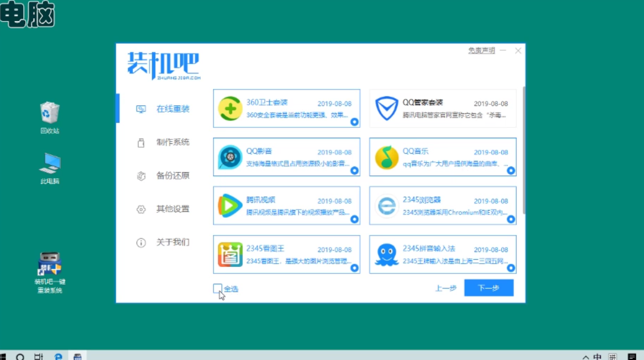Click the 2345看图王 image icon
The image size is (644, 360).
230,255
